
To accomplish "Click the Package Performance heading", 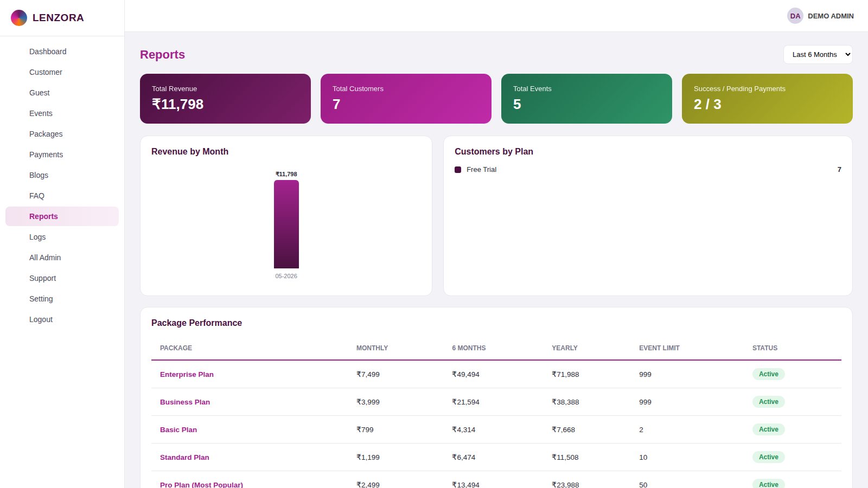I will tap(196, 323).
